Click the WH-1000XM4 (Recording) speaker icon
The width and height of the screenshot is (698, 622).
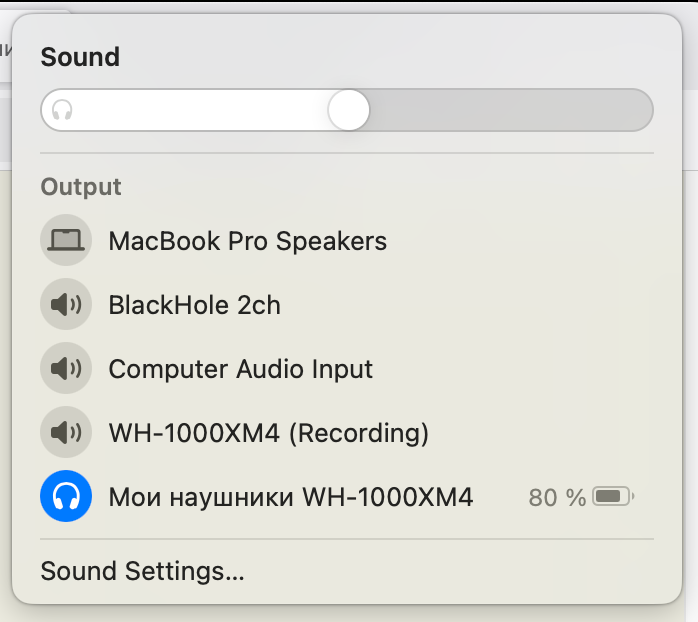(66, 433)
